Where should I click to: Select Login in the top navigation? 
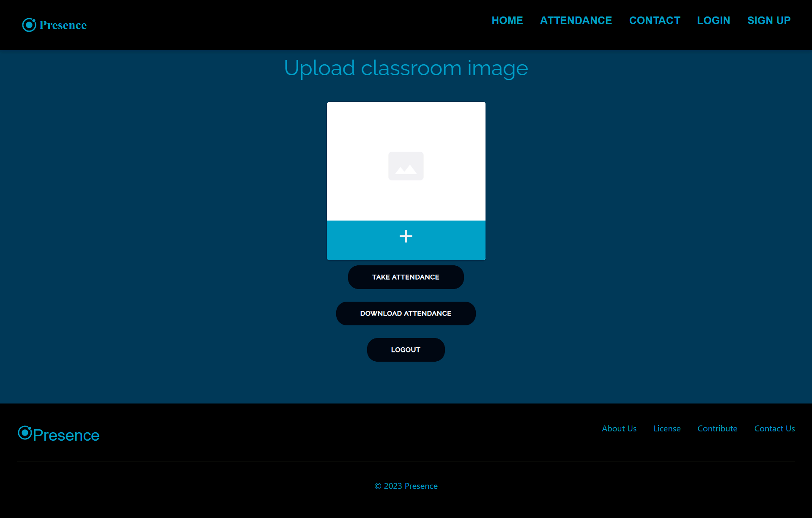pos(713,20)
